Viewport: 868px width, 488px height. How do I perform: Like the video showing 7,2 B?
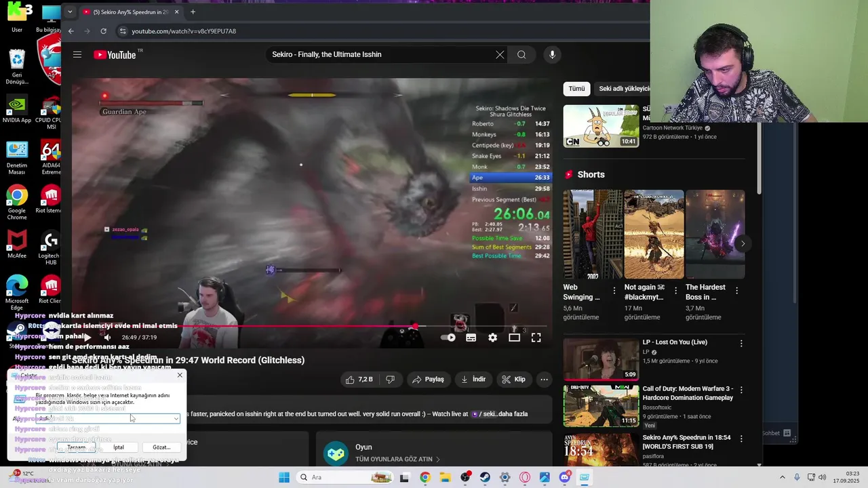(359, 380)
